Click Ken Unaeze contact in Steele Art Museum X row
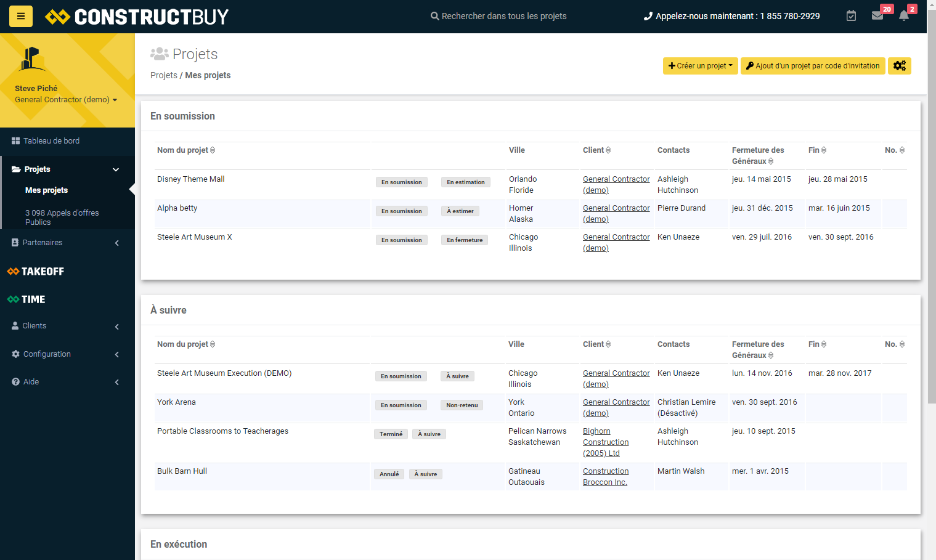Screen dimensions: 936x560 tap(678, 237)
